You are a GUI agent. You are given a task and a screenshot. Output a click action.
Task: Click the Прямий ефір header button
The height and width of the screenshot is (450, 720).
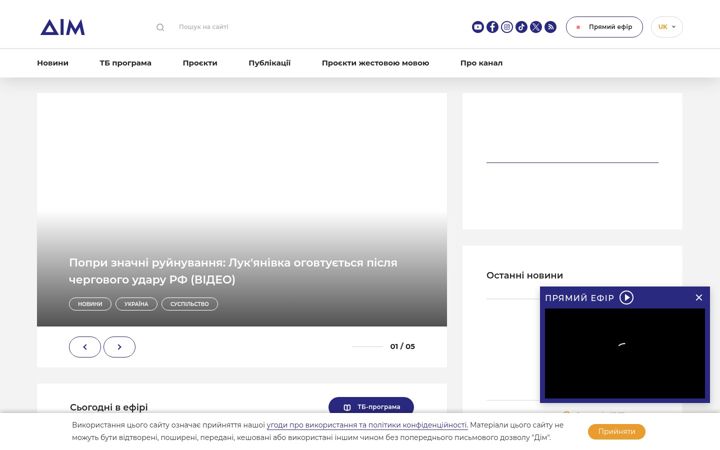[x=604, y=27]
